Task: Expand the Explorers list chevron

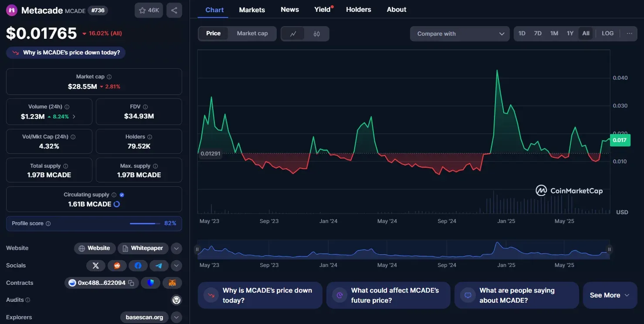Action: (x=176, y=317)
